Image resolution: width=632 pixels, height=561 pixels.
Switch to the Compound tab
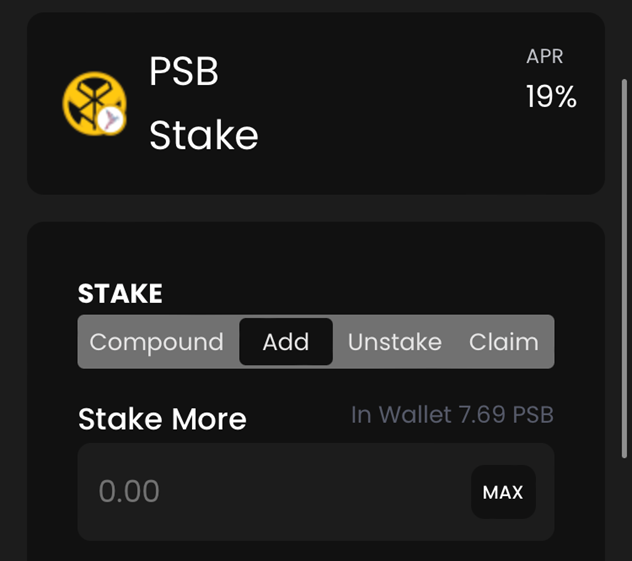(x=156, y=342)
